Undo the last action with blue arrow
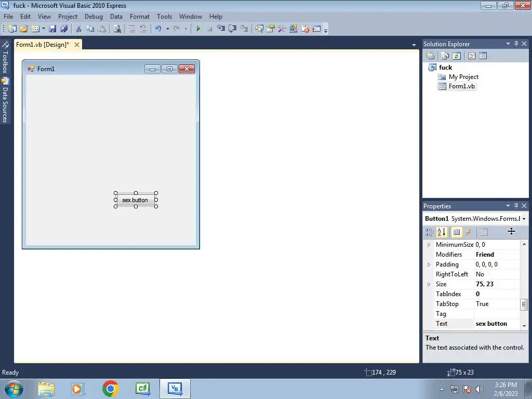 coord(158,29)
